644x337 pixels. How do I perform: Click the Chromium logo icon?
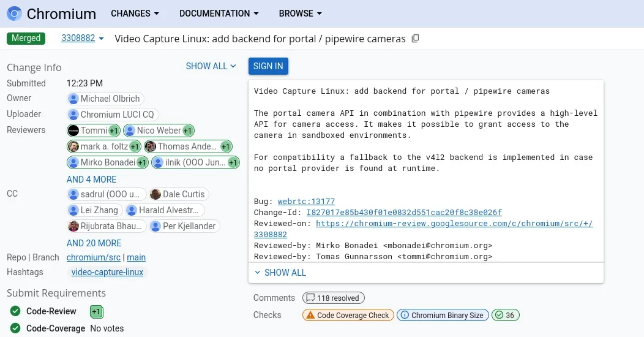14,13
